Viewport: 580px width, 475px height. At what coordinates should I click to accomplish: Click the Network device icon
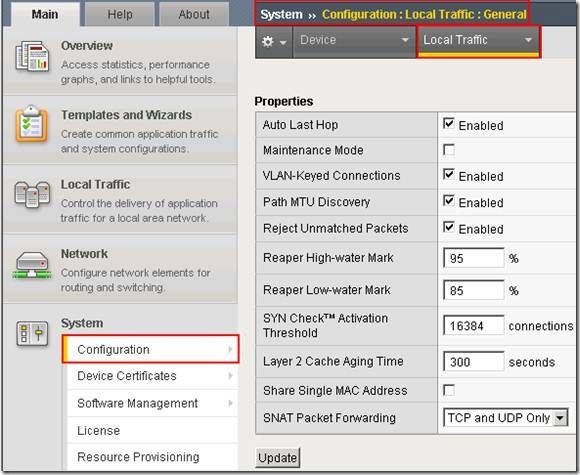coord(32,265)
